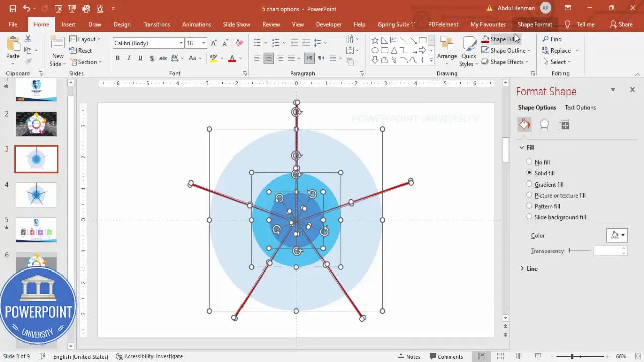Switch to the Shape Format tab

tap(535, 24)
